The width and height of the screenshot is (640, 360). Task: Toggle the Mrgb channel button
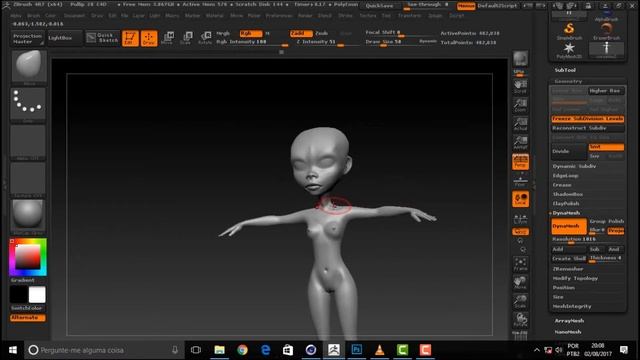coord(223,33)
